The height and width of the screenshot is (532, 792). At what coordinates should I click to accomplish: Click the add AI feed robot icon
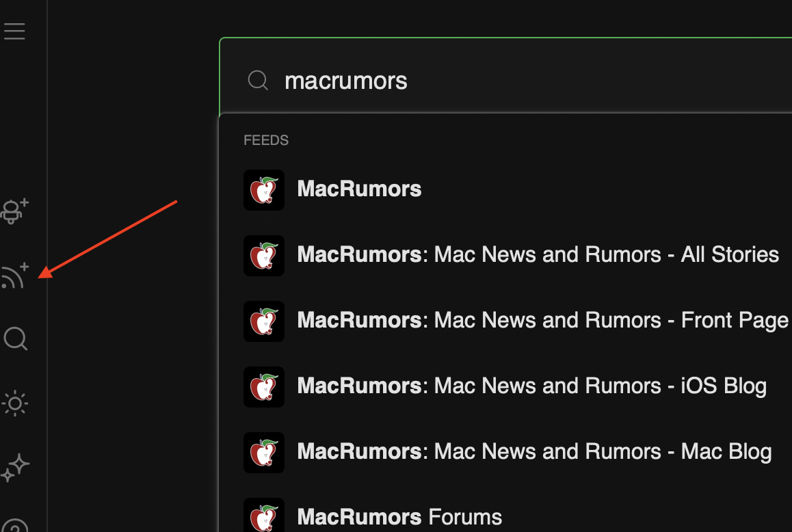coord(14,211)
